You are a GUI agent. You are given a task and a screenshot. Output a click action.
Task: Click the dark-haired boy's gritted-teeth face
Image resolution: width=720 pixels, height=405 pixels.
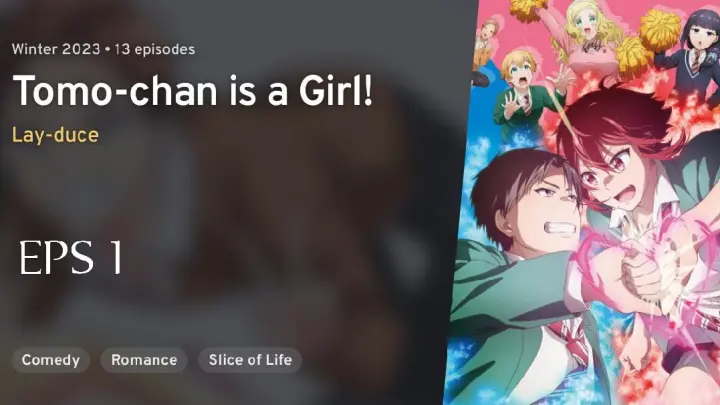[x=546, y=207]
